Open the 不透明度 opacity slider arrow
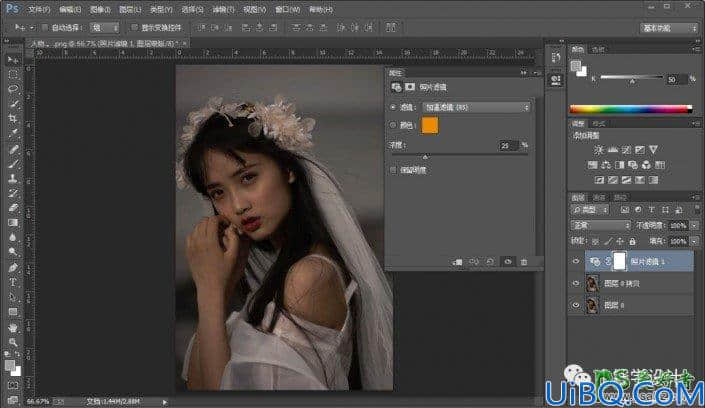705x408 pixels. pyautogui.click(x=695, y=225)
